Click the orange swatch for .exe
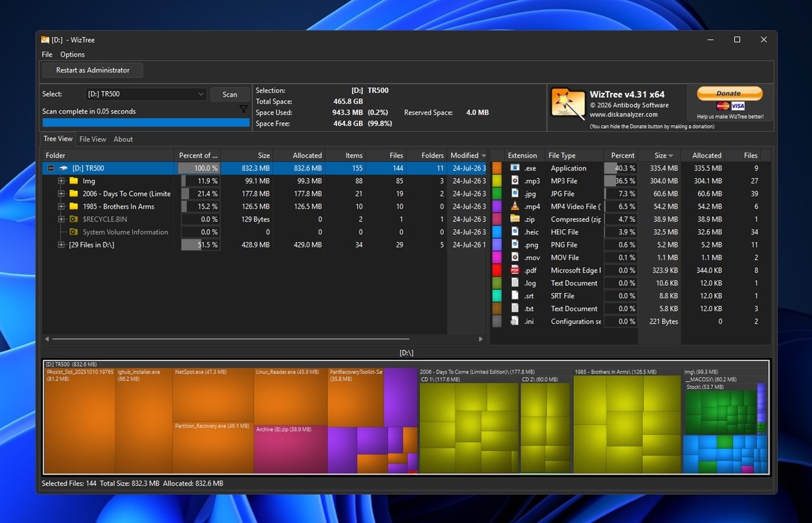812x523 pixels. pos(497,168)
